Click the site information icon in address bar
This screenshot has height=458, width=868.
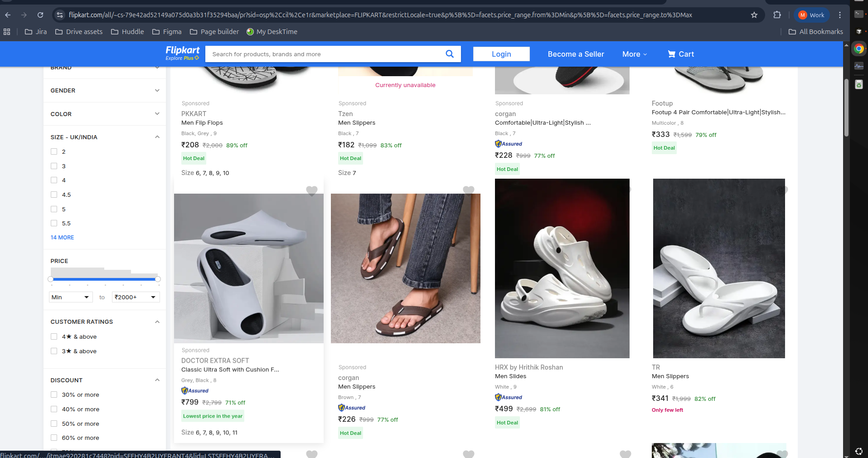coord(60,15)
